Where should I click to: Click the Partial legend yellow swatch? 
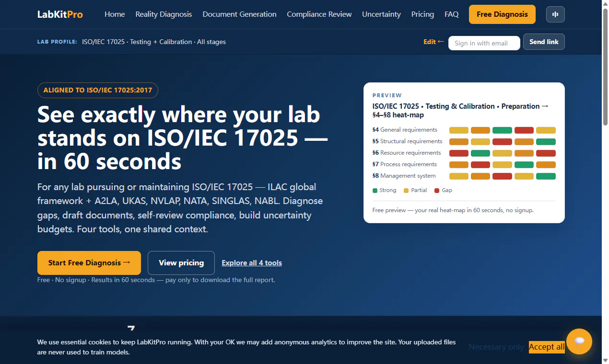coord(406,191)
